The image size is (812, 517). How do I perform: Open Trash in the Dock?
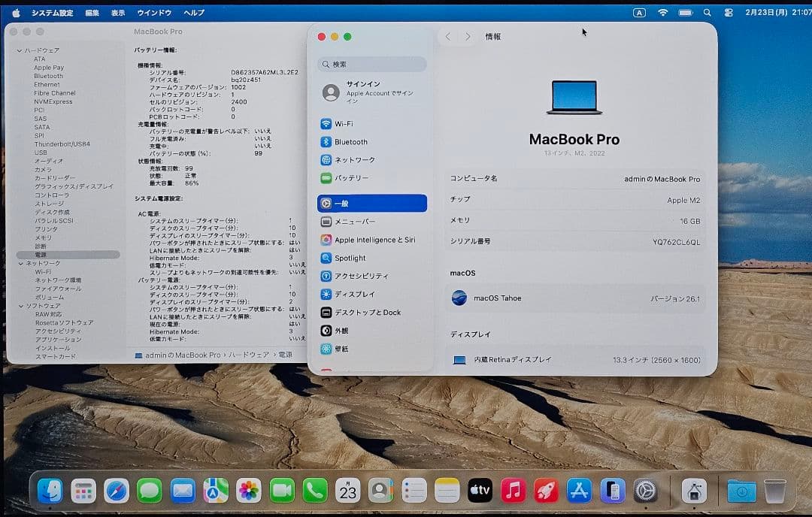click(775, 491)
